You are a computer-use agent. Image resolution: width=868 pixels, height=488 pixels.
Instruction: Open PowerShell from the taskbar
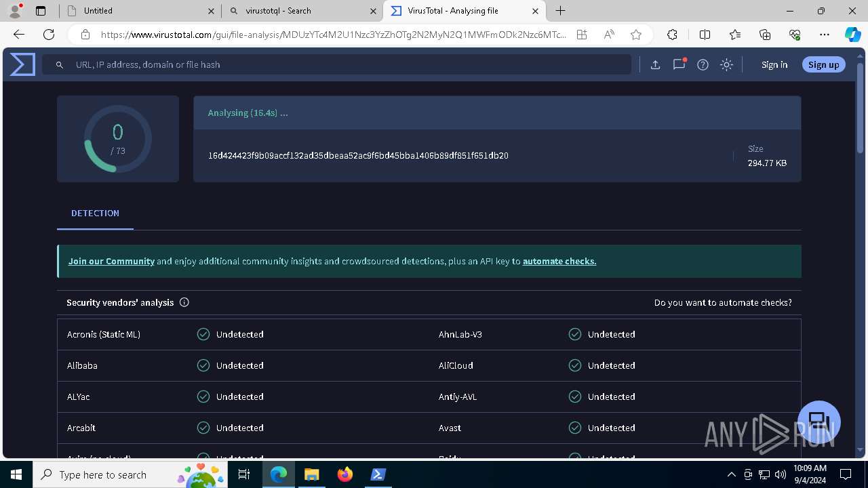pyautogui.click(x=378, y=474)
